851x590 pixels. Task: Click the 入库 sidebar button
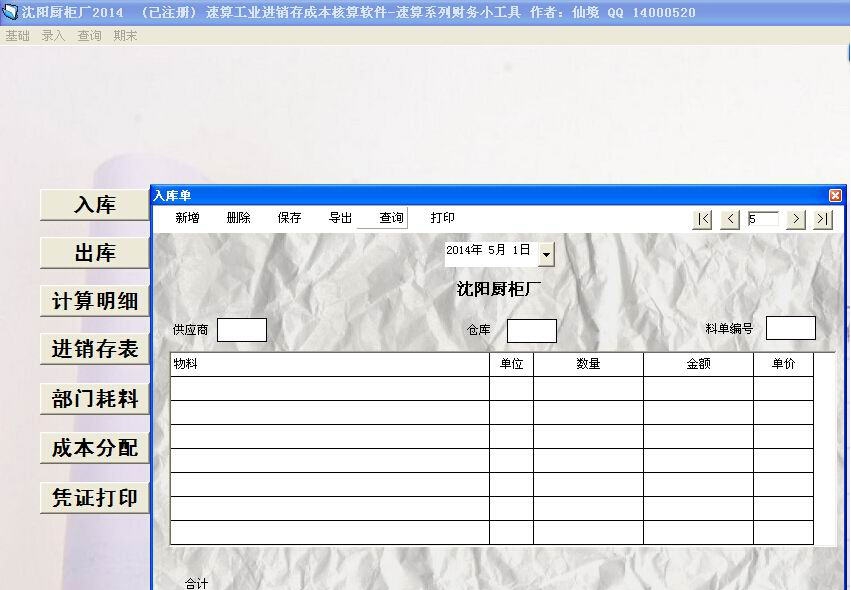[x=94, y=205]
